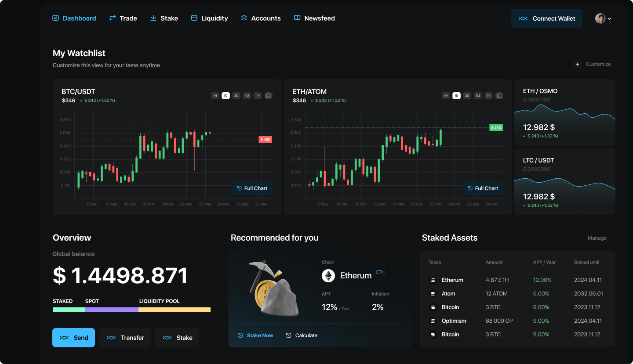Click the Customize plus icon
This screenshot has width=633, height=364.
click(577, 64)
